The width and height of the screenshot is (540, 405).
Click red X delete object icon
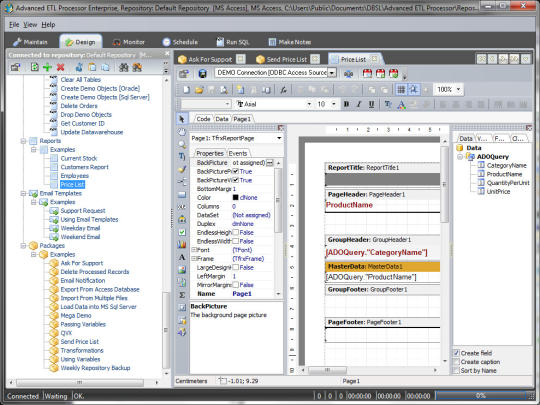click(61, 67)
